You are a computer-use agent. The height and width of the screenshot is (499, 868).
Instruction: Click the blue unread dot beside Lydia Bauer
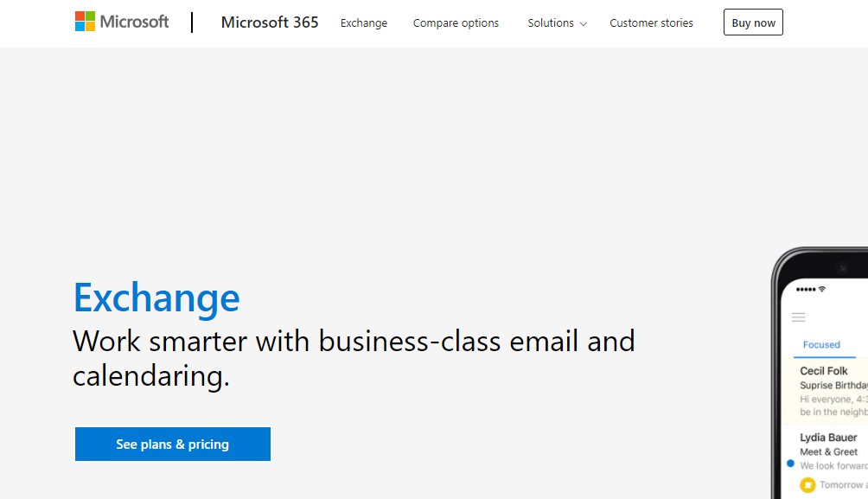pos(790,464)
